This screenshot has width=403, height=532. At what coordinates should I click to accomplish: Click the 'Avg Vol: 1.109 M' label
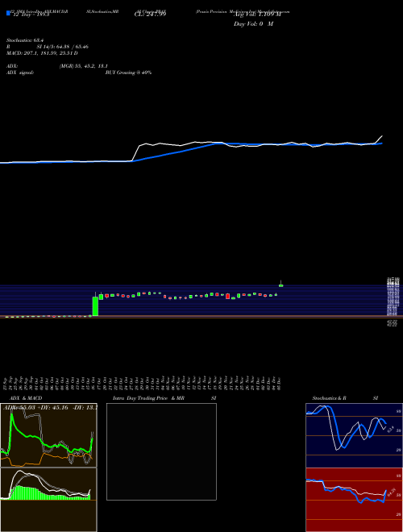coord(257,15)
